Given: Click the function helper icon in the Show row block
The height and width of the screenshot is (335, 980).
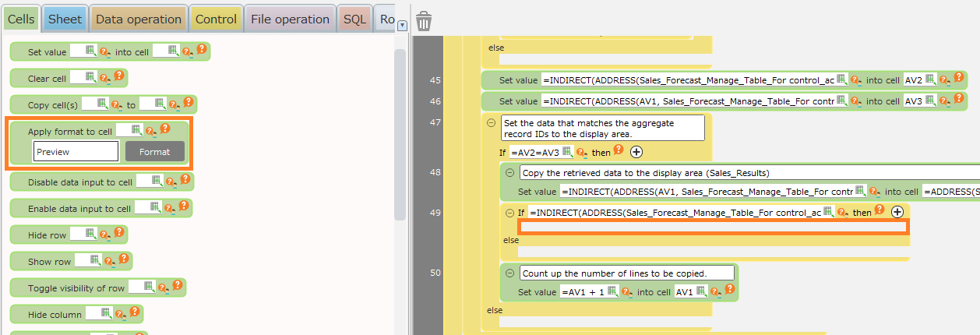Looking at the screenshot, I should click(108, 261).
